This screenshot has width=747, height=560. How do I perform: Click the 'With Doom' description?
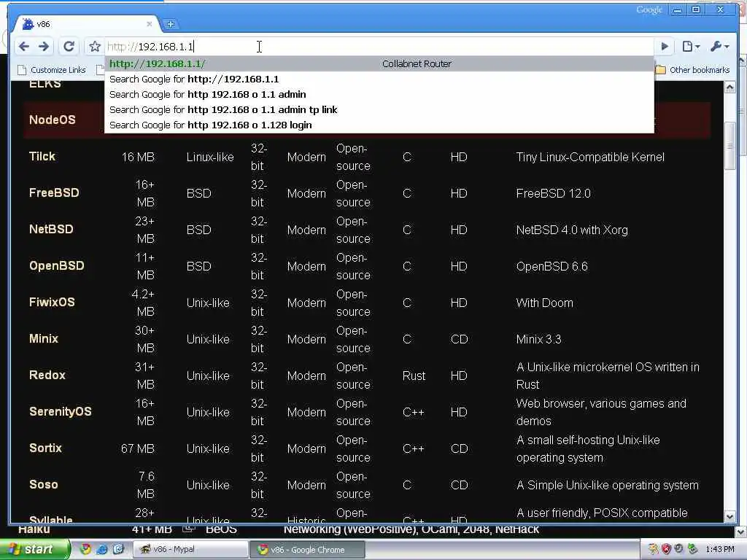coord(544,303)
